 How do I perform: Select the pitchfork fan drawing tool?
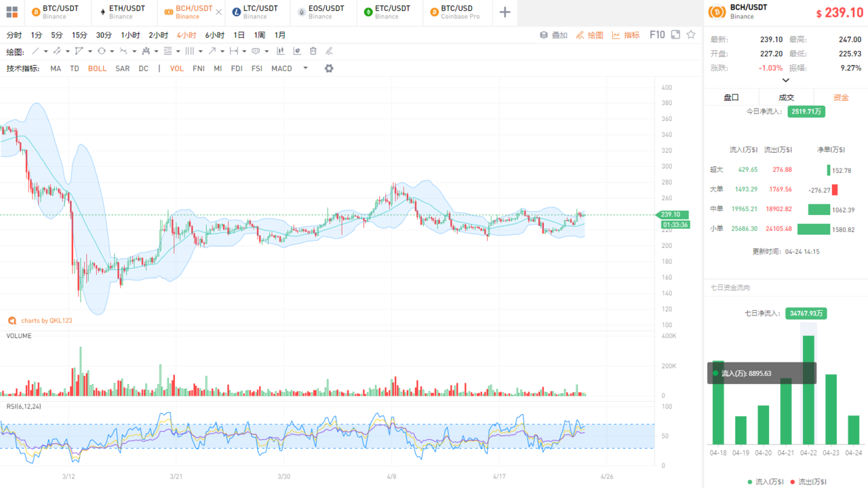coord(145,51)
